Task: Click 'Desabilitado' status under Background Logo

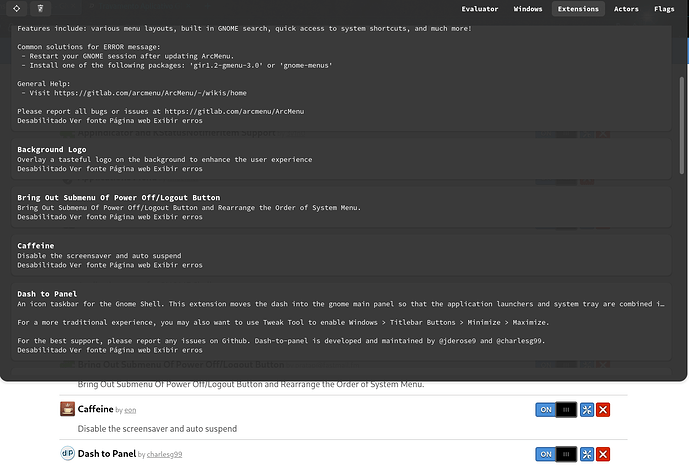Action: pyautogui.click(x=42, y=169)
